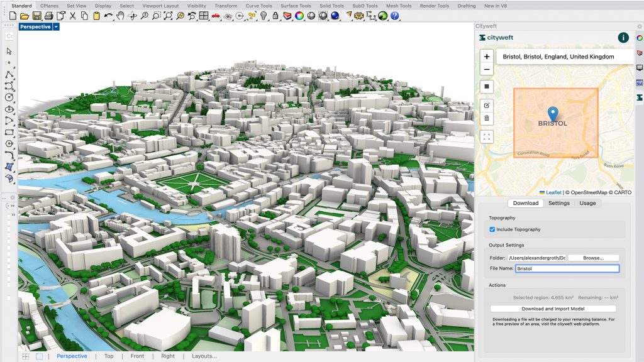Click the File Name input field
This screenshot has height=362, width=644.
(567, 268)
